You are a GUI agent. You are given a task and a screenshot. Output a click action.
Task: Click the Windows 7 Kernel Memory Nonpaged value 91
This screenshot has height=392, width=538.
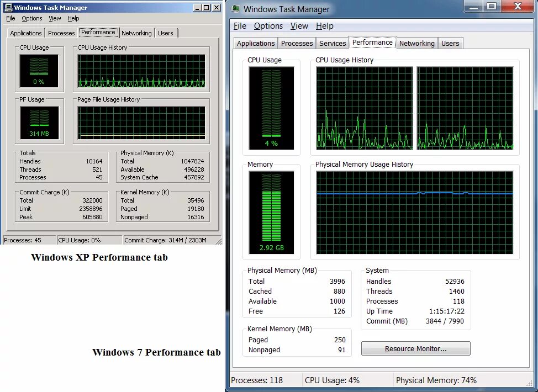click(342, 350)
